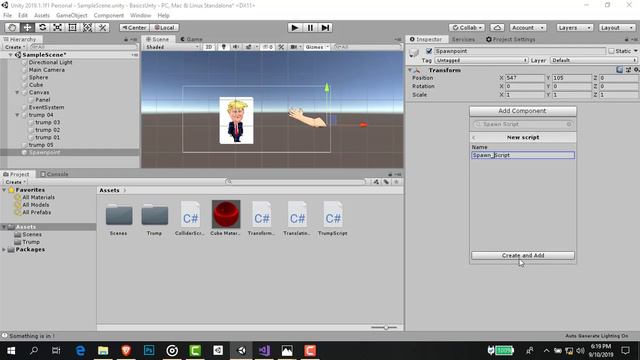
Task: Open the Layers dropdown
Action: pyautogui.click(x=575, y=27)
